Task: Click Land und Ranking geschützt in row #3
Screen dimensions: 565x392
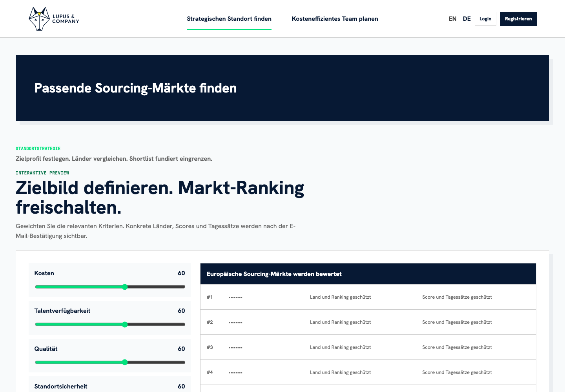Action: (x=341, y=347)
